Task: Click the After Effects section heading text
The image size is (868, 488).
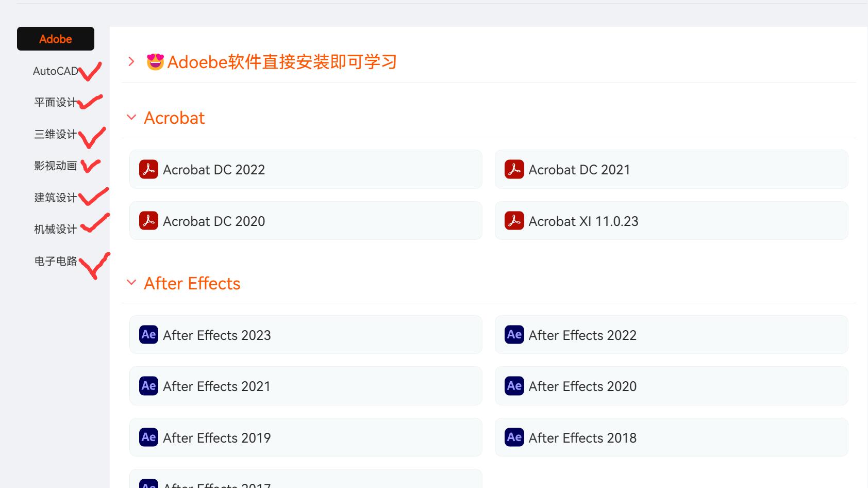Action: click(x=192, y=283)
